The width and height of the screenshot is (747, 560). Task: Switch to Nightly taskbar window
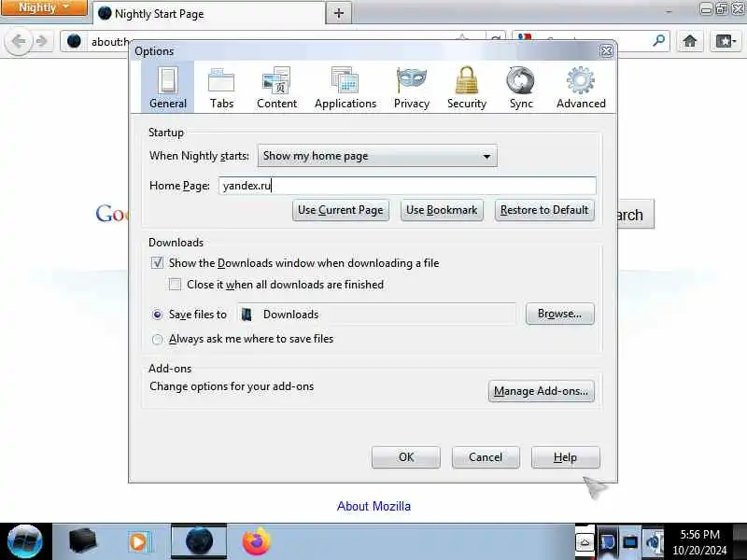pyautogui.click(x=199, y=541)
